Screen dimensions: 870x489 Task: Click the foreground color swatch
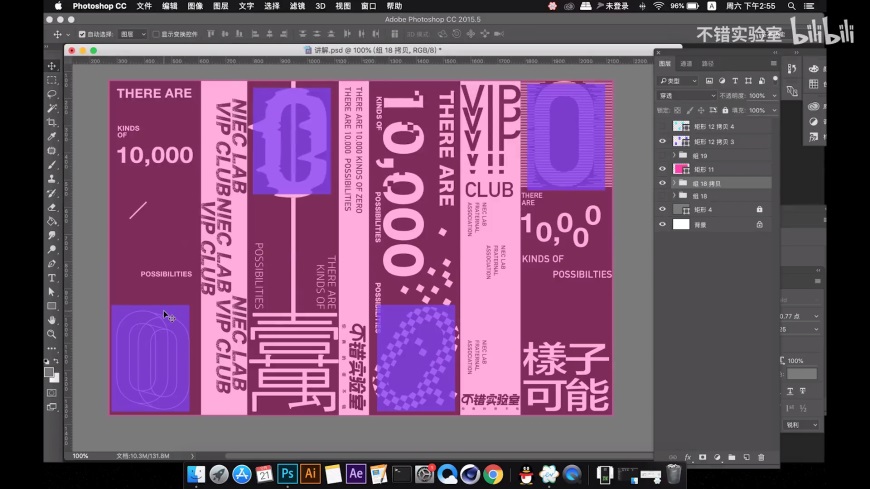click(49, 372)
